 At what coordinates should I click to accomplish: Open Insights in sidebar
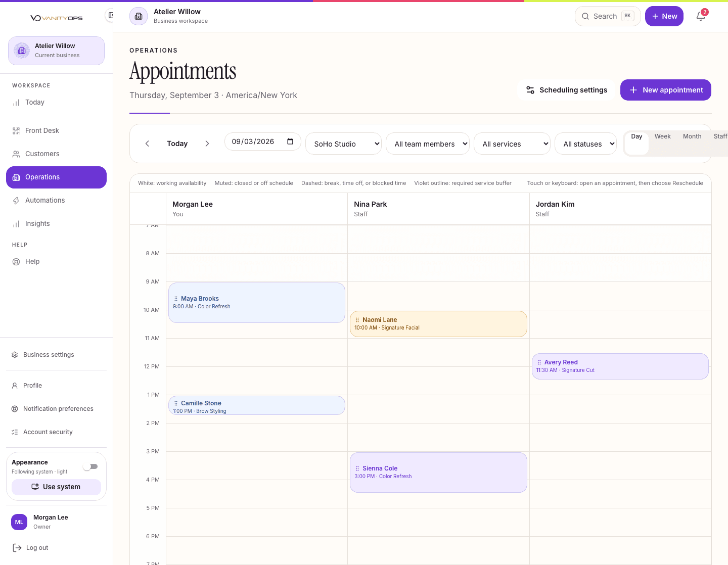point(56,223)
